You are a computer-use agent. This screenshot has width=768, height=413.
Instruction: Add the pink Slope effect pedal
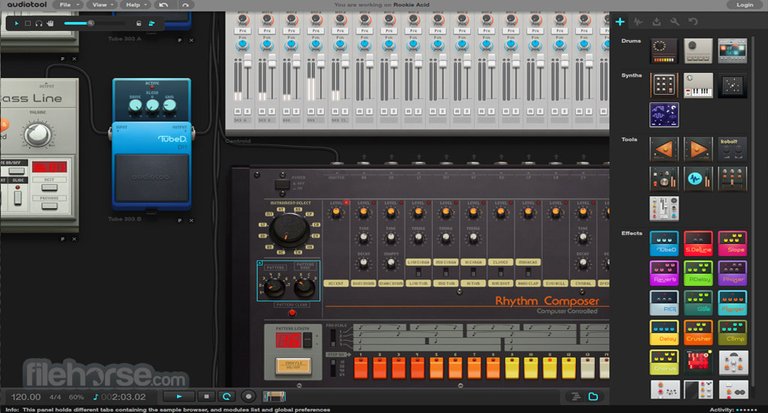pyautogui.click(x=733, y=243)
